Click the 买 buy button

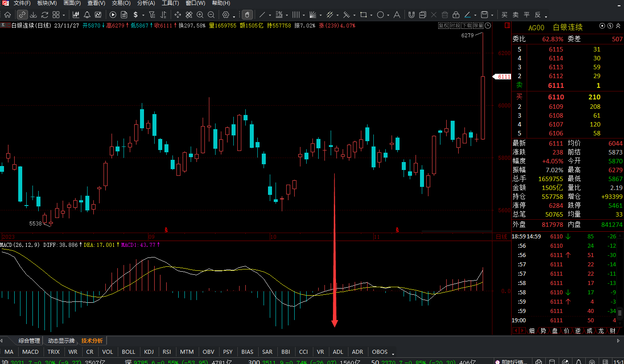click(504, 15)
